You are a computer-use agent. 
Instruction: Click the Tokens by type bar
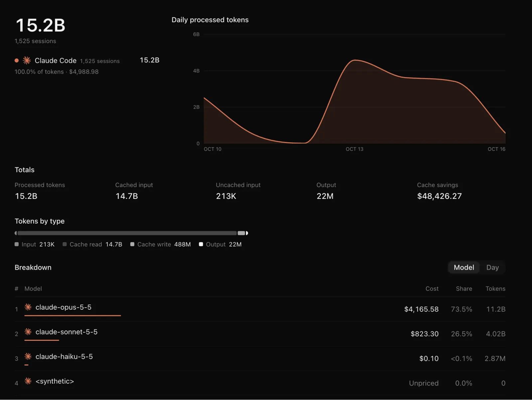pyautogui.click(x=131, y=233)
